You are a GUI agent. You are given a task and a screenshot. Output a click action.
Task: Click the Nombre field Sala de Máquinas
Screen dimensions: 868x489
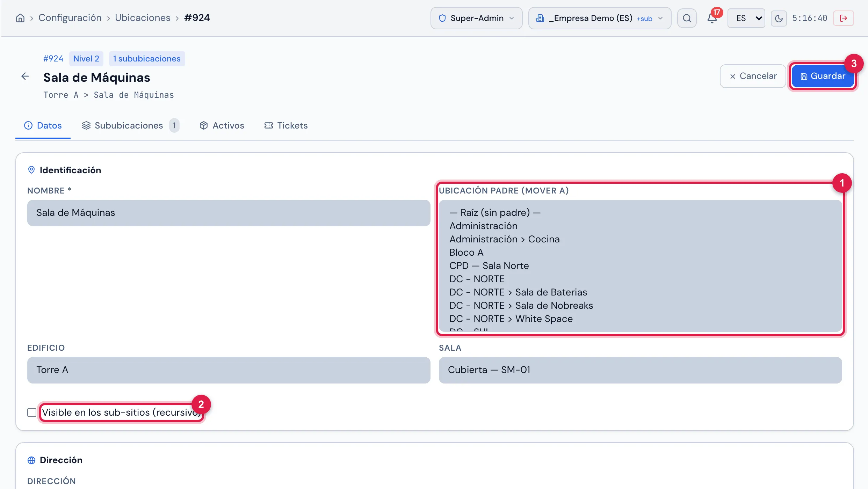pos(229,213)
